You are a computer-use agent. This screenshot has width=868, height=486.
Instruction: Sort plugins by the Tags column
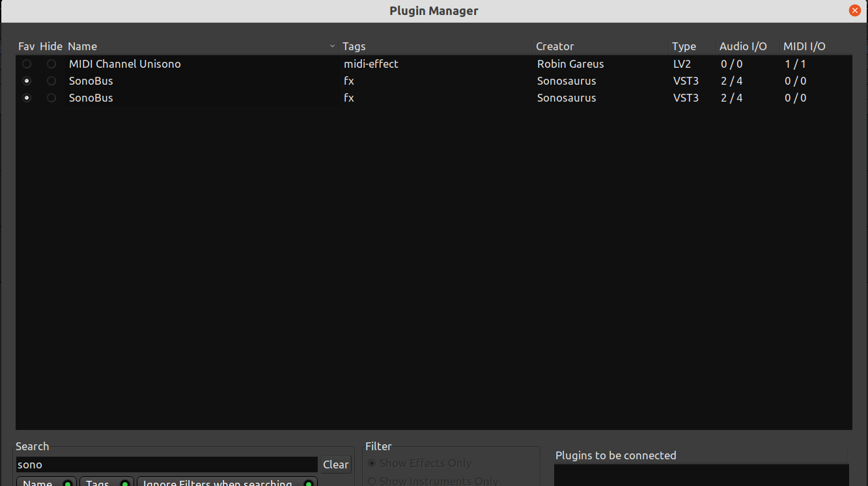pyautogui.click(x=354, y=46)
